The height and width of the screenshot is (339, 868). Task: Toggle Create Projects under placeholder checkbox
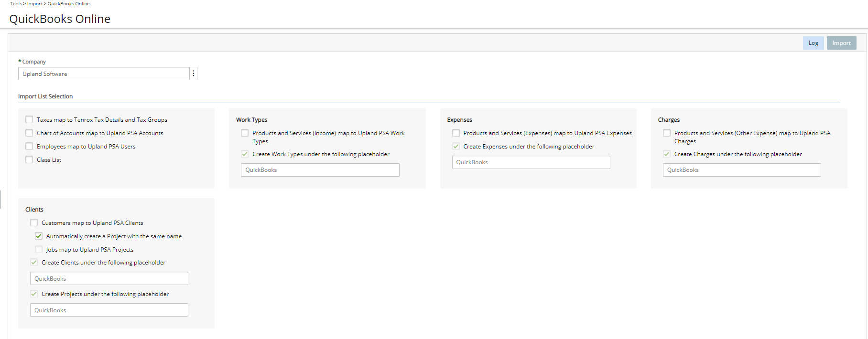point(34,294)
